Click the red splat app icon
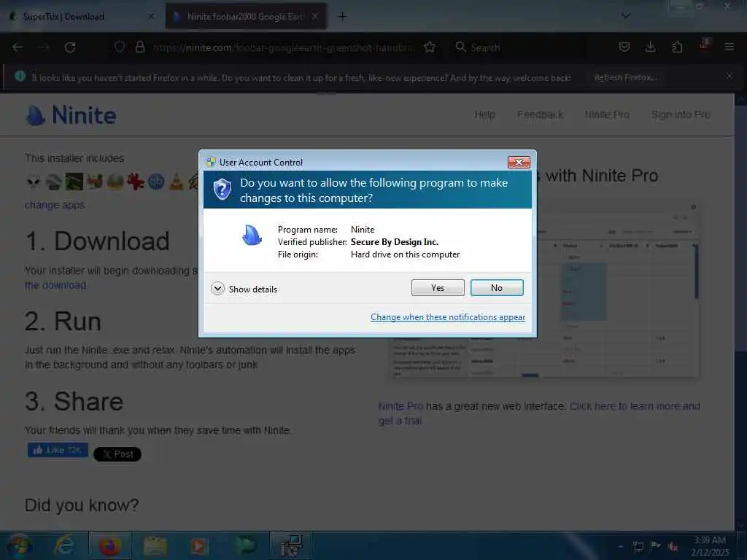The height and width of the screenshot is (560, 747). click(135, 182)
